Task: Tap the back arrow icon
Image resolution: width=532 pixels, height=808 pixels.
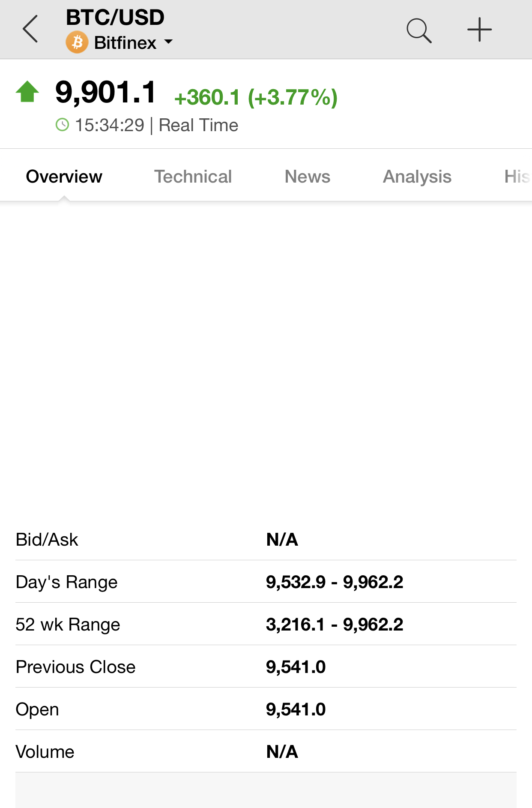Action: coord(30,29)
